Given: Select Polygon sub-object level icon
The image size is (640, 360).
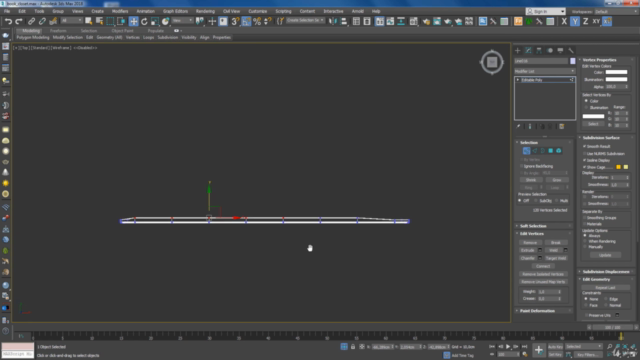Looking at the screenshot, I should point(551,151).
